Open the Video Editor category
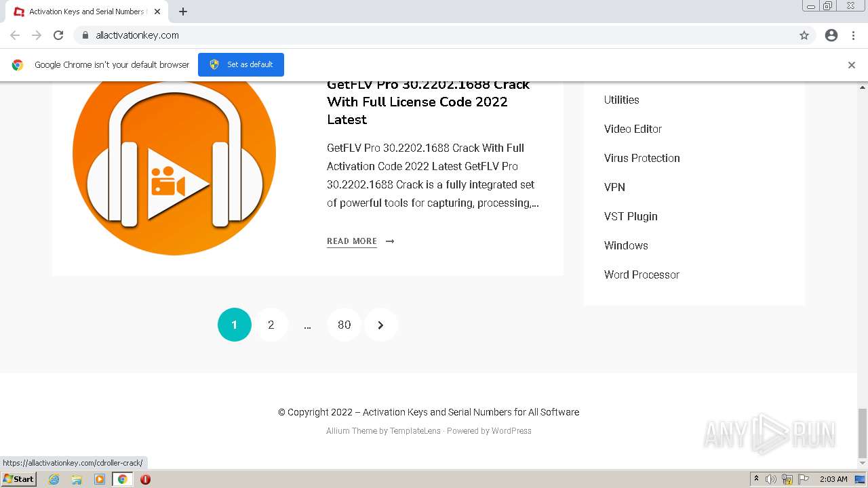Screen dimensions: 868x488 pos(633,129)
